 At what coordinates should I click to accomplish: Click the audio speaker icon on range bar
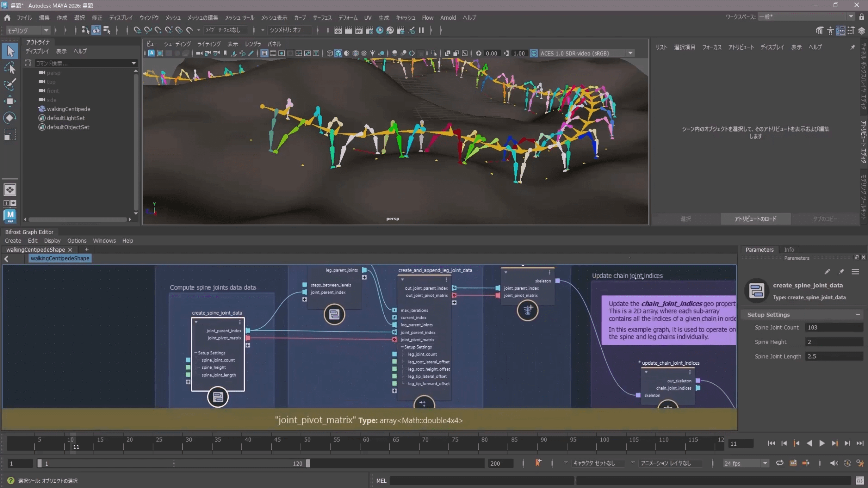tap(834, 463)
